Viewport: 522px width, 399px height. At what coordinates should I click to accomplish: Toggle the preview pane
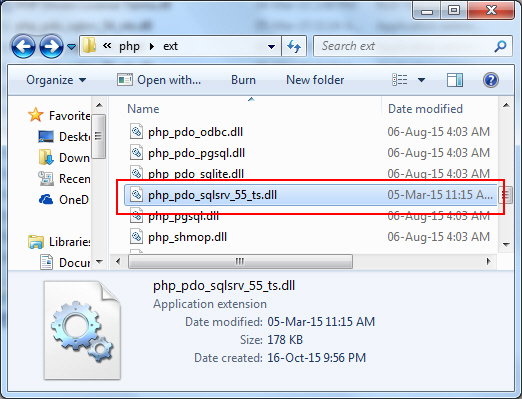click(455, 80)
